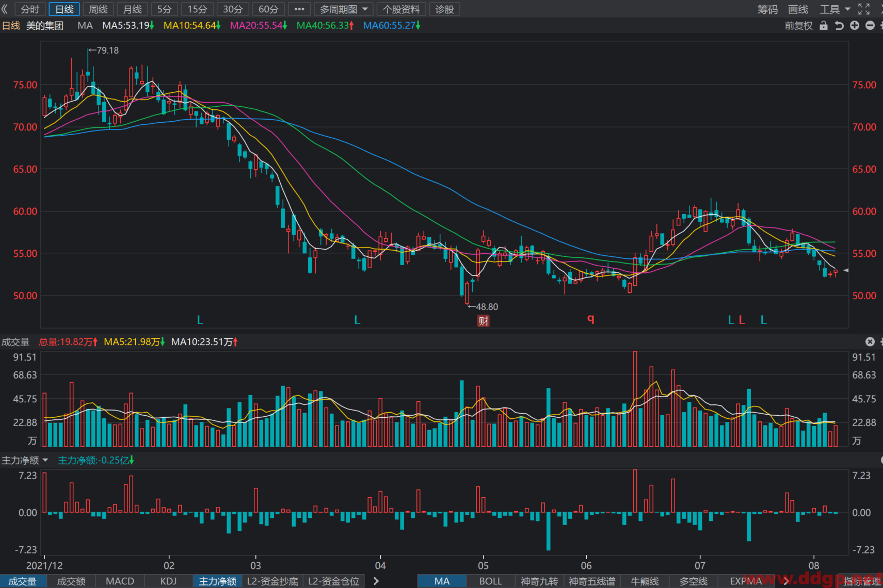This screenshot has width=883, height=588.
Task: Click the red L marker near July
Action: point(742,320)
